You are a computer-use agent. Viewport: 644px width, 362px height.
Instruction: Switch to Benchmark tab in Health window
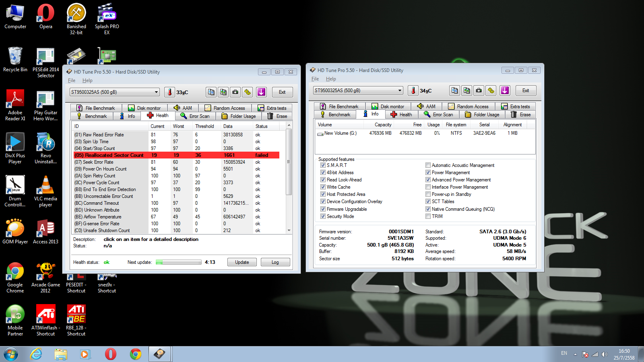coord(92,116)
